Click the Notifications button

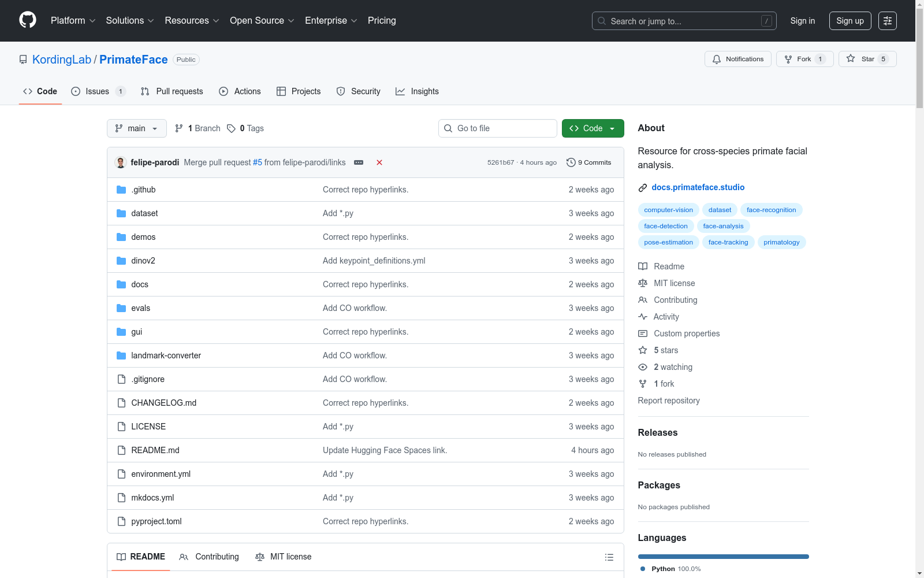coord(738,59)
